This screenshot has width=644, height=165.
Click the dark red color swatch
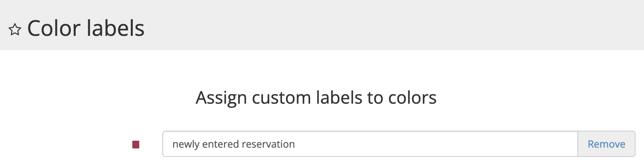(x=136, y=145)
